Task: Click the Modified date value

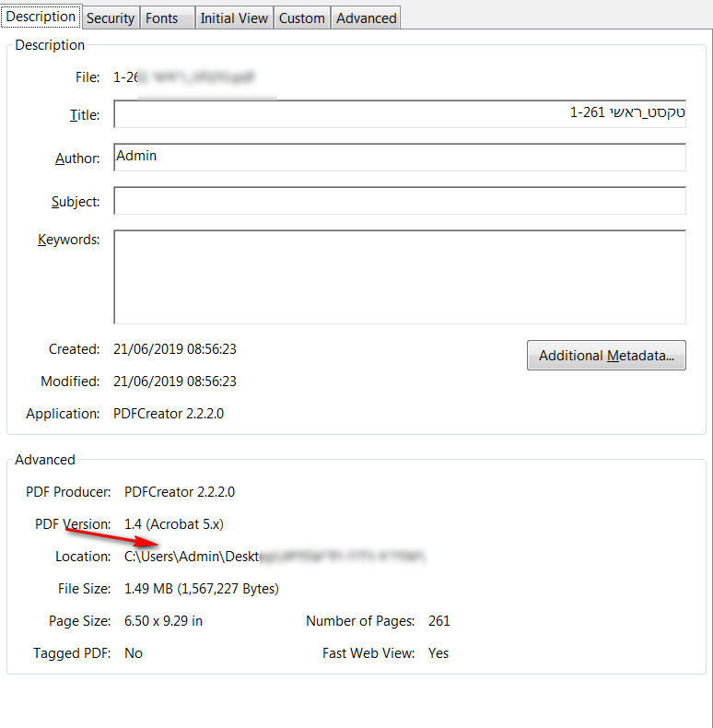Action: click(174, 382)
